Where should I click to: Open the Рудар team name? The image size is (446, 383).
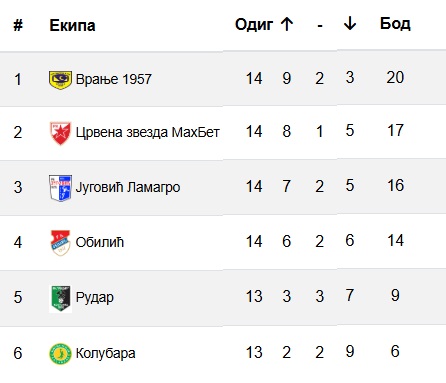click(95, 297)
